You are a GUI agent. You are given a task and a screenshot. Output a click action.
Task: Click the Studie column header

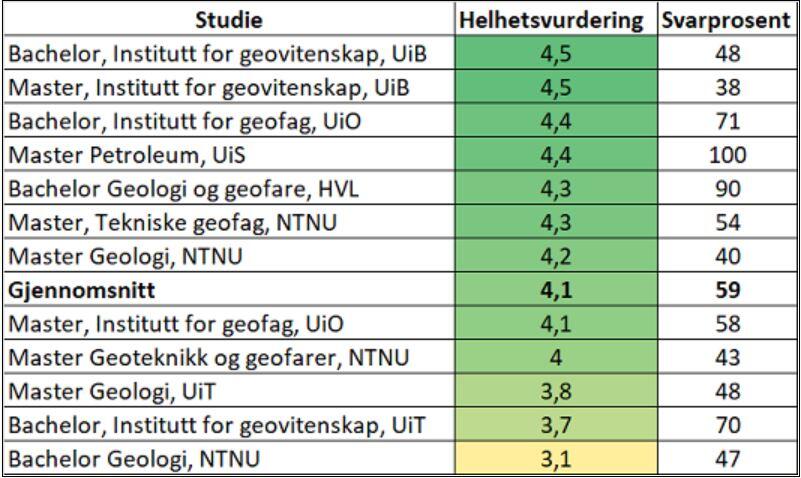click(x=229, y=20)
